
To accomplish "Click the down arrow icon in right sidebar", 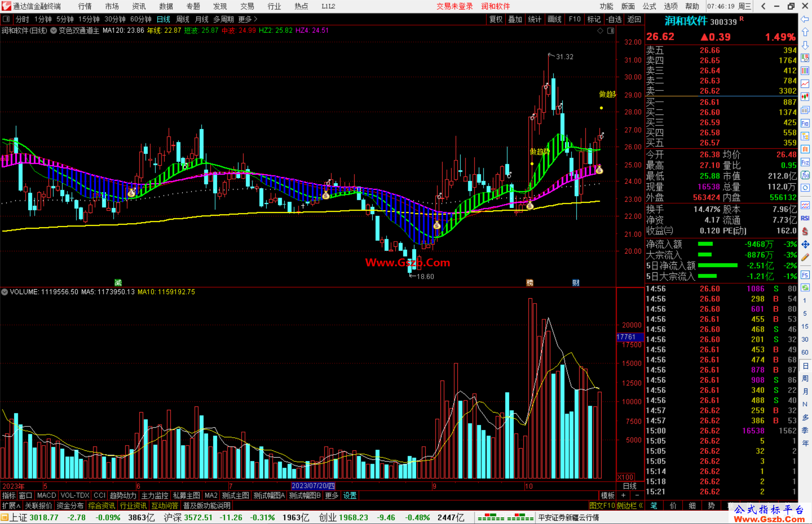I will point(805,45).
